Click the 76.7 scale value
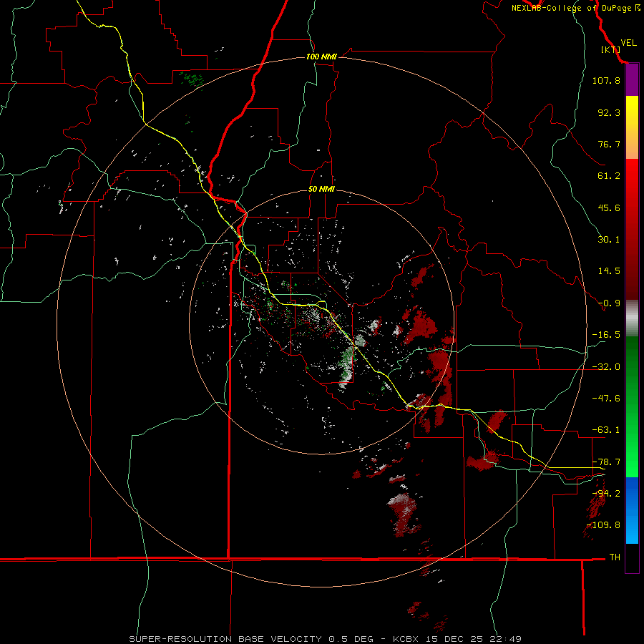The width and height of the screenshot is (644, 644). [609, 144]
